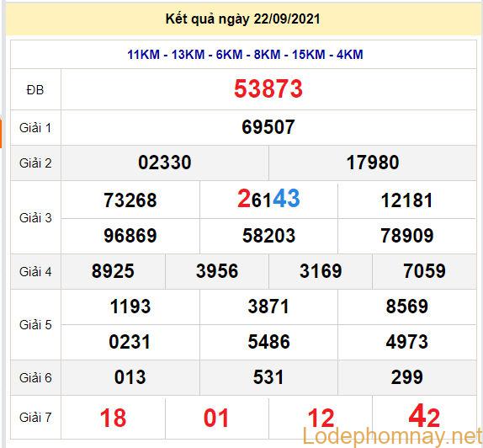Select Giải 3 number 96869
The height and width of the screenshot is (448, 483).
click(x=130, y=236)
